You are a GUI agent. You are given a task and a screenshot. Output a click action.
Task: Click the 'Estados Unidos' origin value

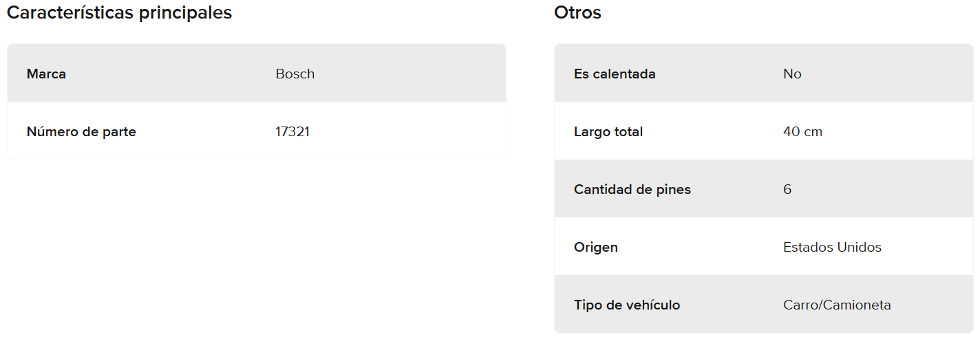pyautogui.click(x=832, y=247)
